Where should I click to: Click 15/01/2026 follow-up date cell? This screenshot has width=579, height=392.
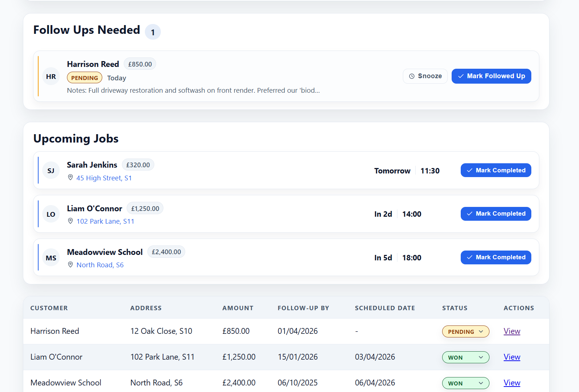click(298, 357)
